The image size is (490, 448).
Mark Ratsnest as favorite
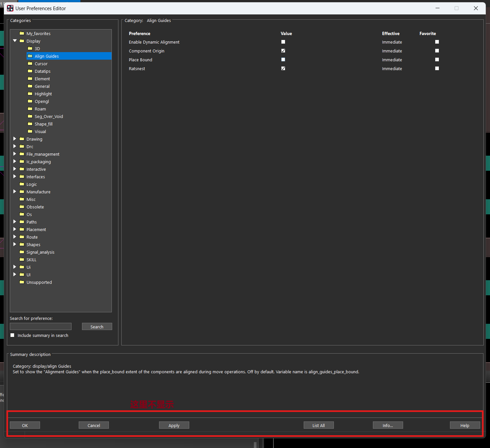click(x=437, y=68)
